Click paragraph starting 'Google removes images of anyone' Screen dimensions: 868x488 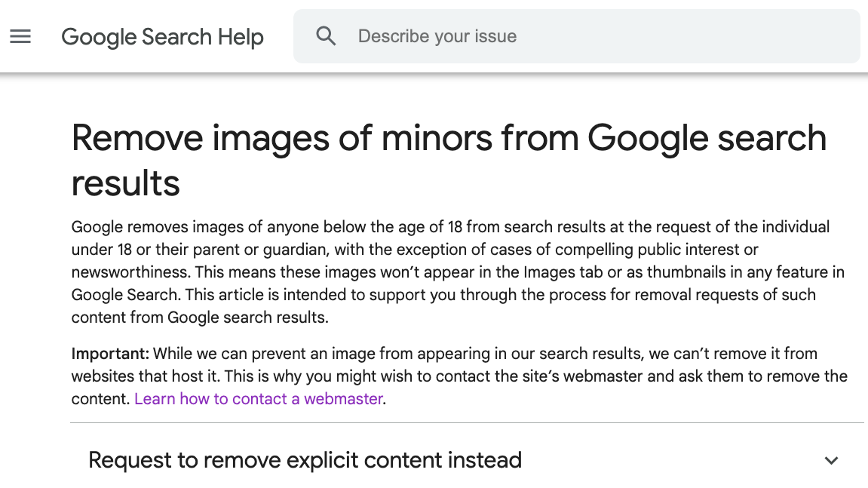point(458,272)
